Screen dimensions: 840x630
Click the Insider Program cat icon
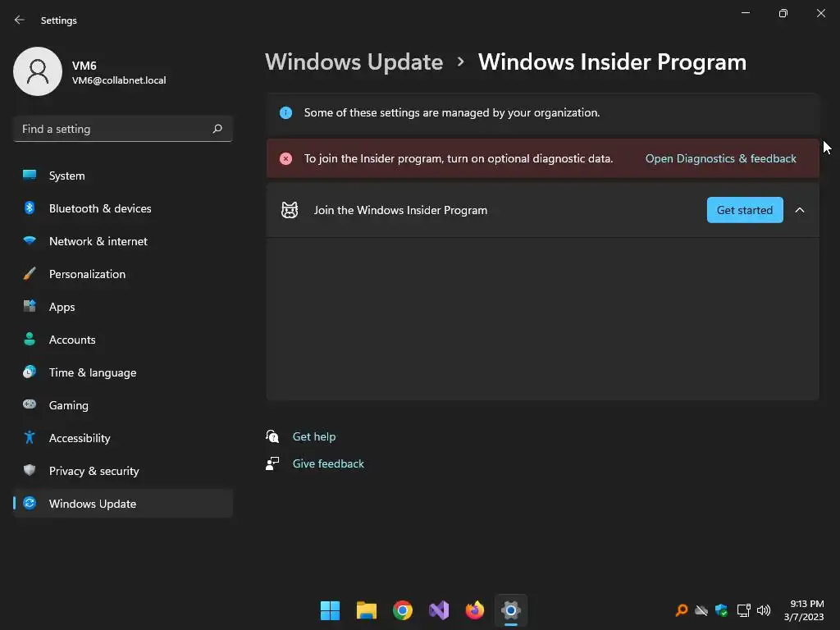click(290, 210)
